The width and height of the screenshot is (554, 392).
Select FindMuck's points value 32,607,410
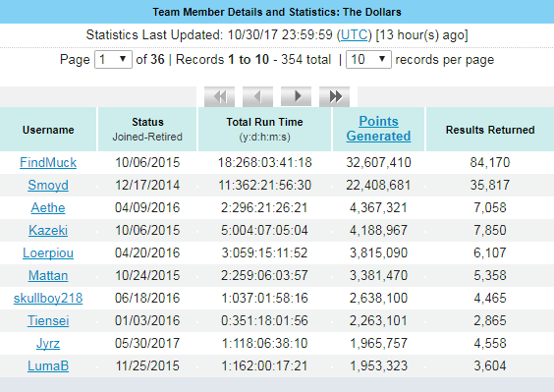tap(378, 163)
